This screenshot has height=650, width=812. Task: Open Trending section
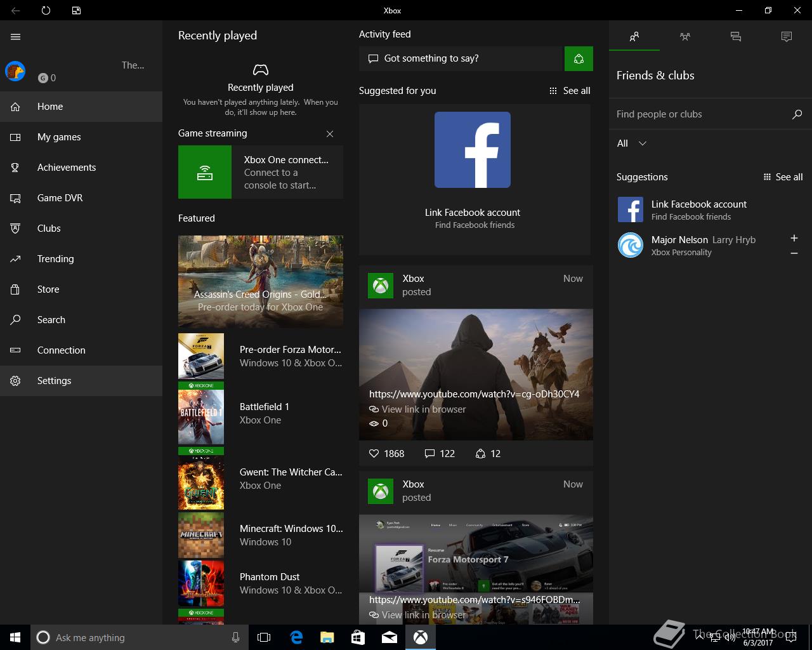click(81, 259)
